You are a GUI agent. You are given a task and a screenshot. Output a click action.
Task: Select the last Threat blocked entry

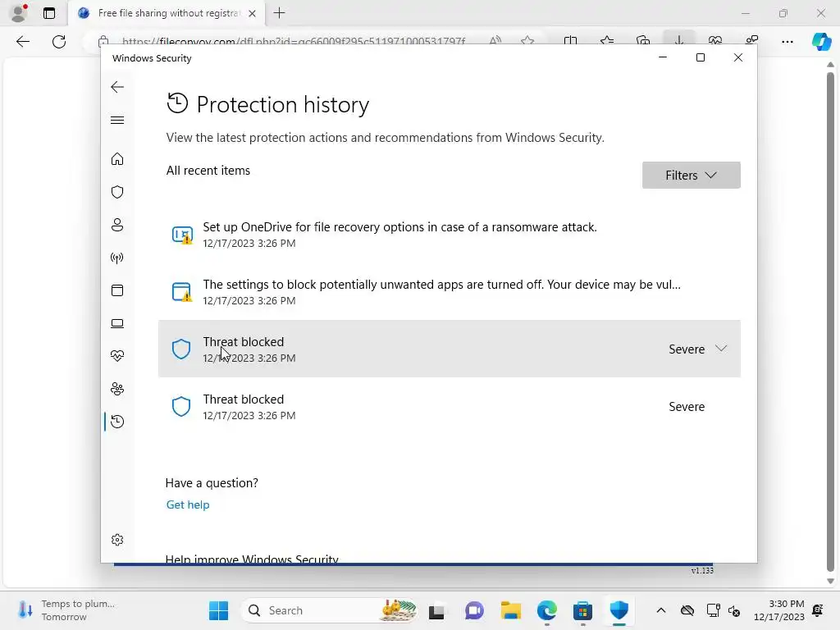coord(449,407)
